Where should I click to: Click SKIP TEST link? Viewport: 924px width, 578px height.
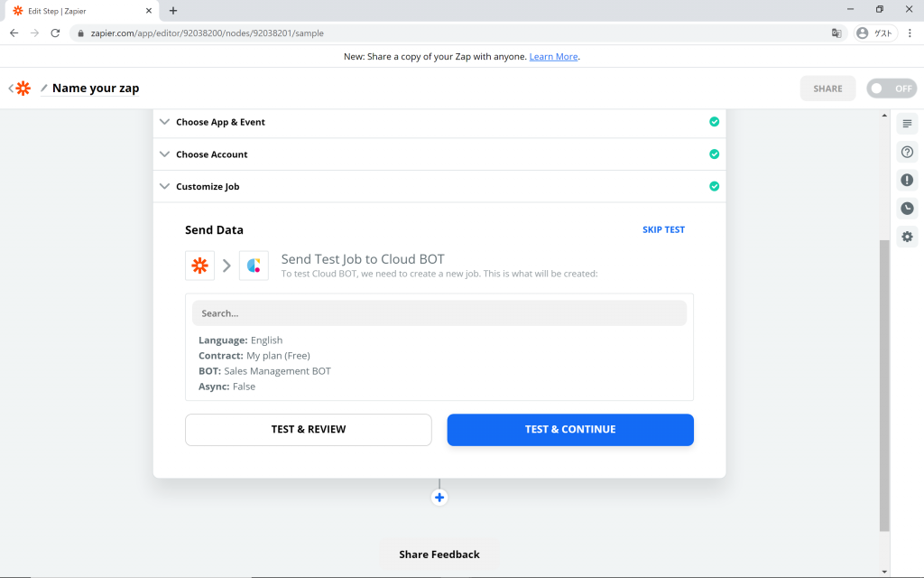click(663, 229)
